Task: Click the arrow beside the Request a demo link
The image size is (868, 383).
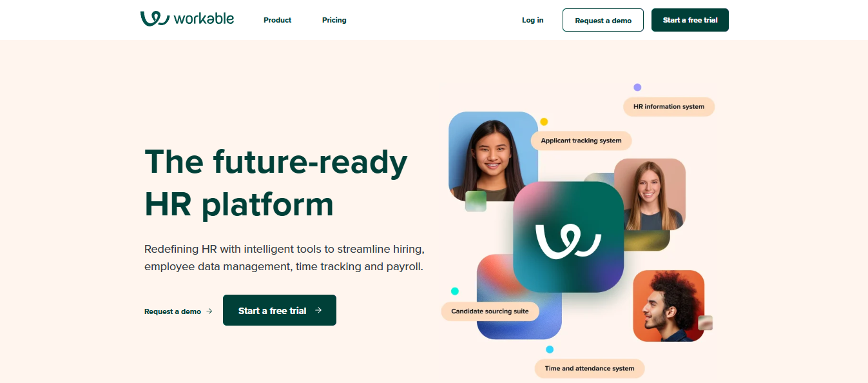Action: 209,311
